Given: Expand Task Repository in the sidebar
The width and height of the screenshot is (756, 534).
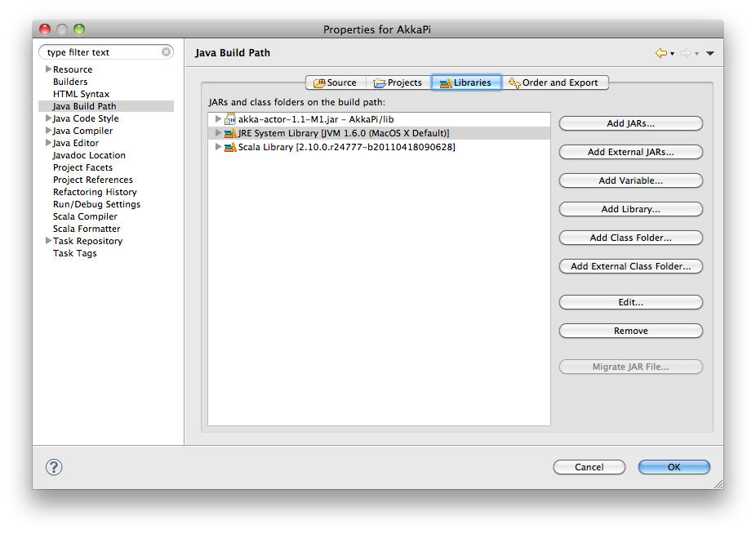Looking at the screenshot, I should (48, 241).
